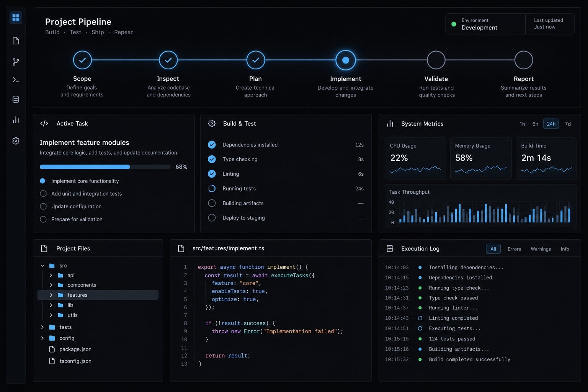This screenshot has width=588, height=392.
Task: Expand the api folder chevron
Action: pos(51,275)
